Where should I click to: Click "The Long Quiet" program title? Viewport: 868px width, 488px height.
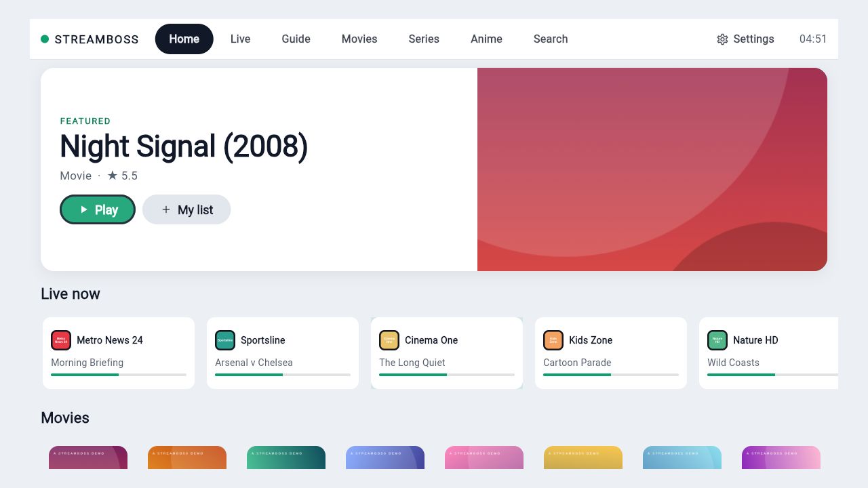(x=412, y=363)
